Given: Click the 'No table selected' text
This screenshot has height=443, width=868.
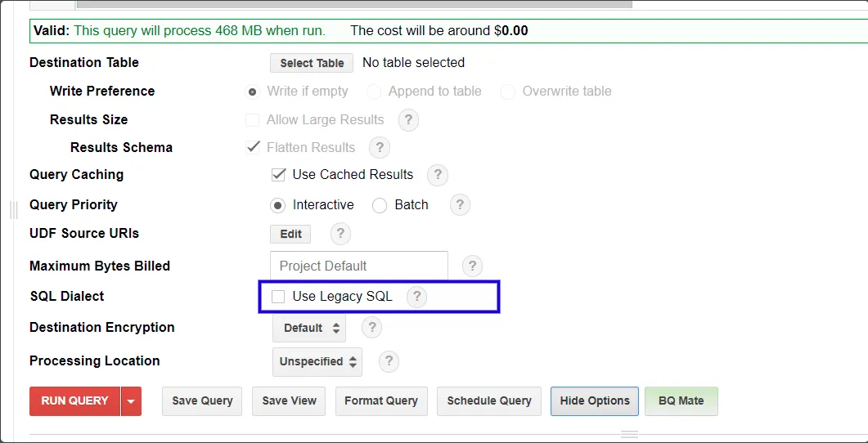Looking at the screenshot, I should [x=413, y=63].
